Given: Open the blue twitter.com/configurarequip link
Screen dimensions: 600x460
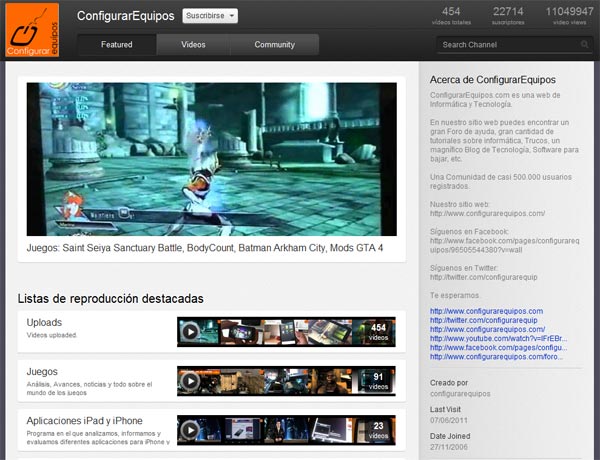Looking at the screenshot, I should tap(484, 320).
